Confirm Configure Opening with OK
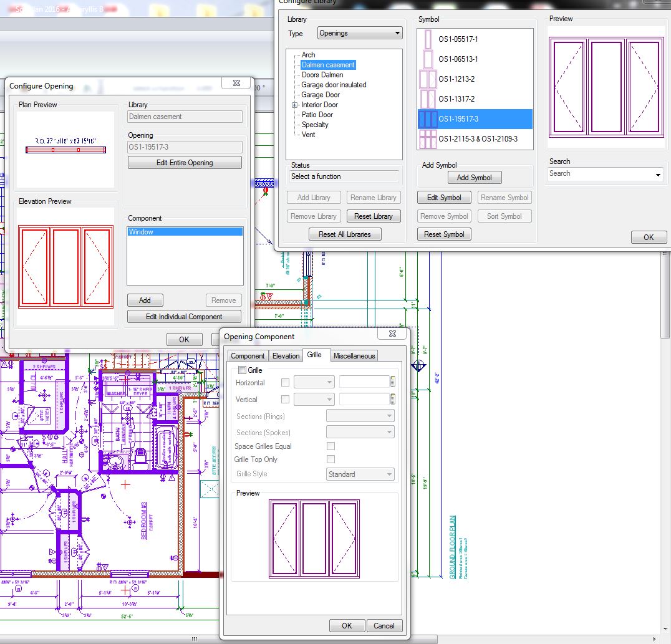The width and height of the screenshot is (671, 644). pos(184,339)
